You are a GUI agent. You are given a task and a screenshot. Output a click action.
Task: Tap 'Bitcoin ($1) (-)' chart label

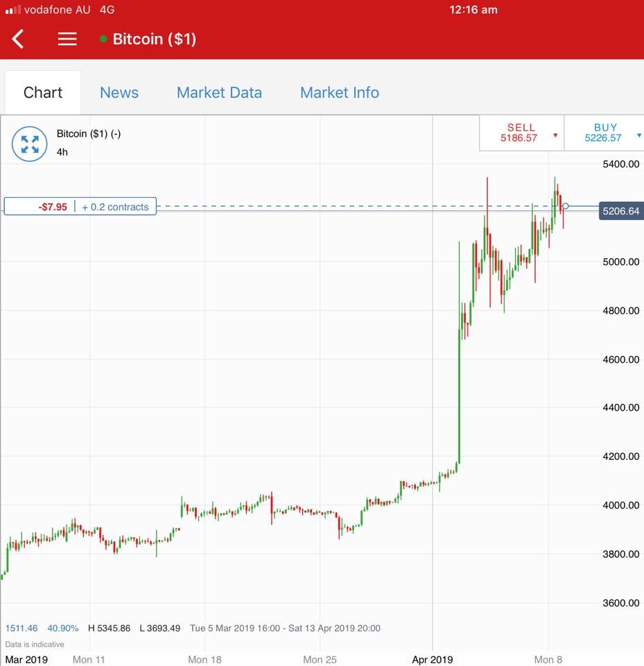coord(89,134)
